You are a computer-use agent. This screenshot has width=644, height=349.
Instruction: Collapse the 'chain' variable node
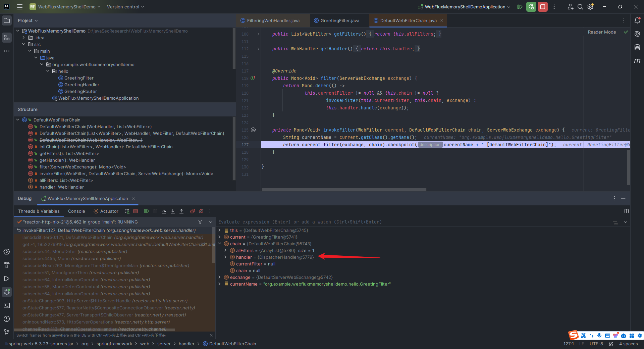[x=220, y=244]
